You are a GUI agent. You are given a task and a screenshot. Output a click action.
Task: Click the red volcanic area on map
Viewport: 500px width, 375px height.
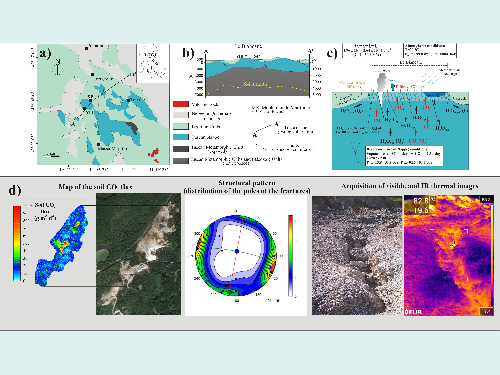(x=154, y=153)
